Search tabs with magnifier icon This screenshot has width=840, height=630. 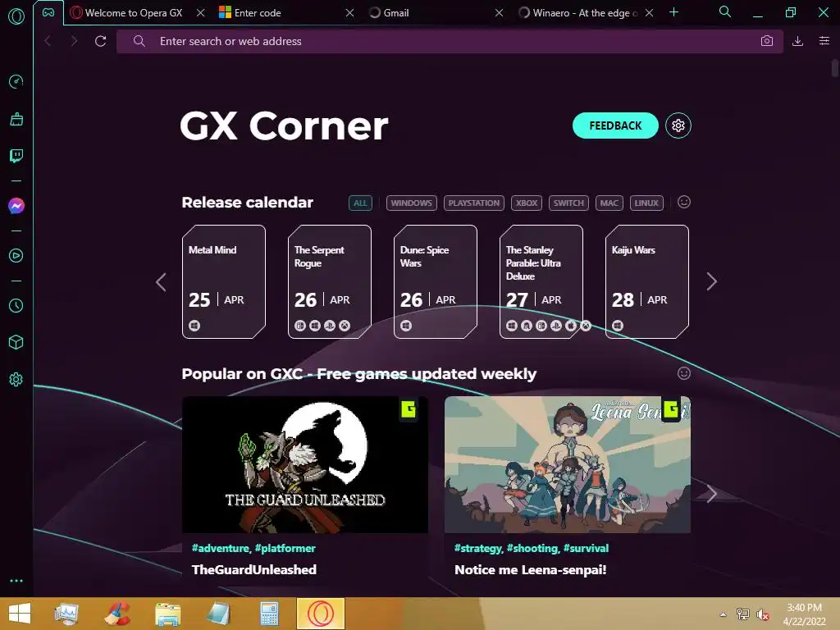tap(725, 11)
